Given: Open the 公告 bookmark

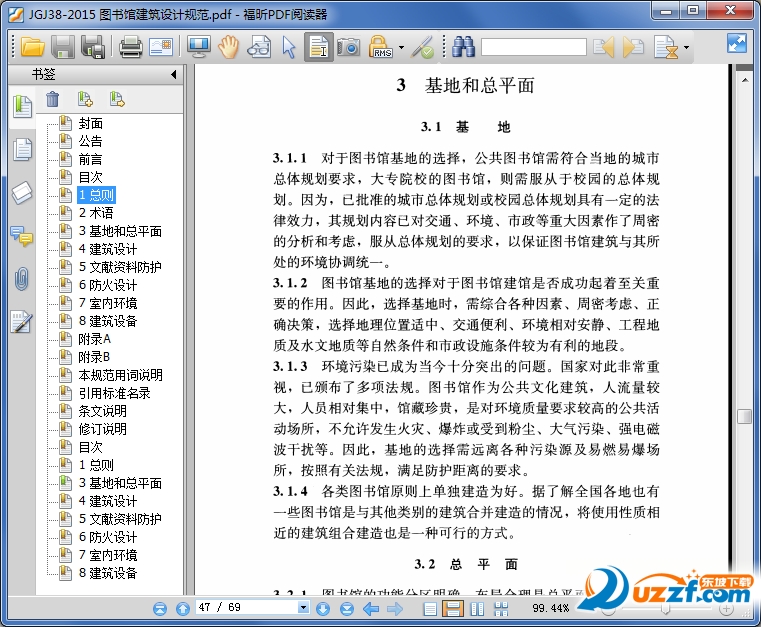Looking at the screenshot, I should (x=91, y=141).
